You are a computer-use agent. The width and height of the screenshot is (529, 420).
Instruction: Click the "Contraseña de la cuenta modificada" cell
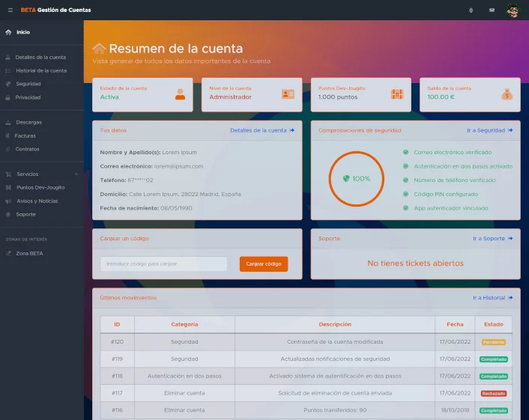(x=335, y=342)
